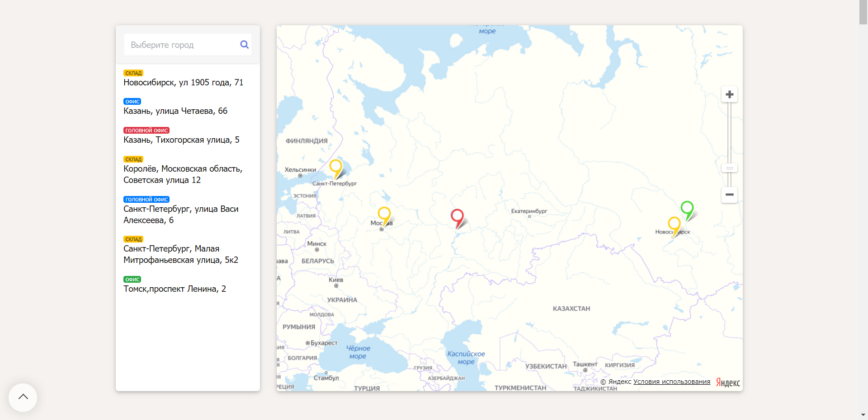Viewport: 868px width, 420px height.
Task: Click the green marker near Tomsk
Action: (x=687, y=208)
